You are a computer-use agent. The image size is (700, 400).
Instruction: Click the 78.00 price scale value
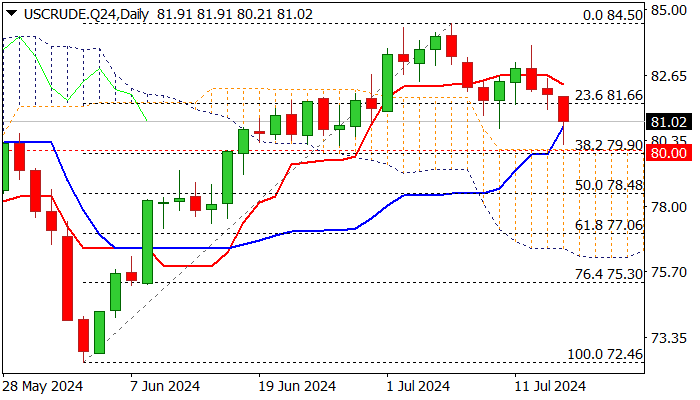668,207
